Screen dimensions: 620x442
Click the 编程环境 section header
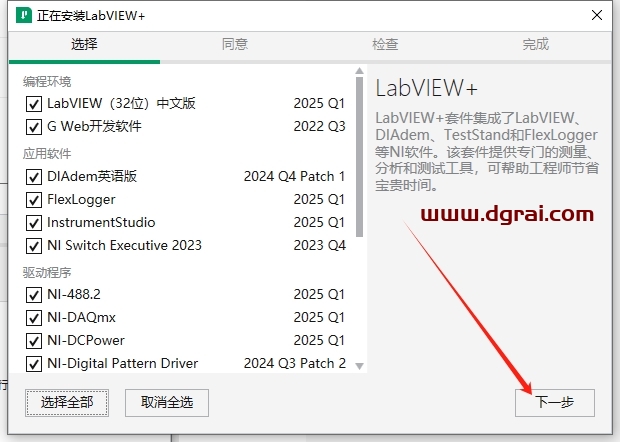(47, 81)
